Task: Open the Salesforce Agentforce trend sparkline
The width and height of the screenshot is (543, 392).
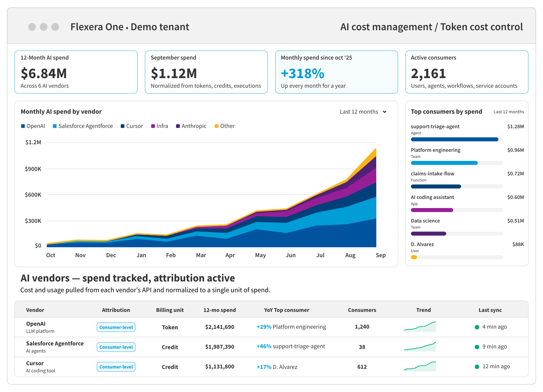Action: tap(420, 346)
